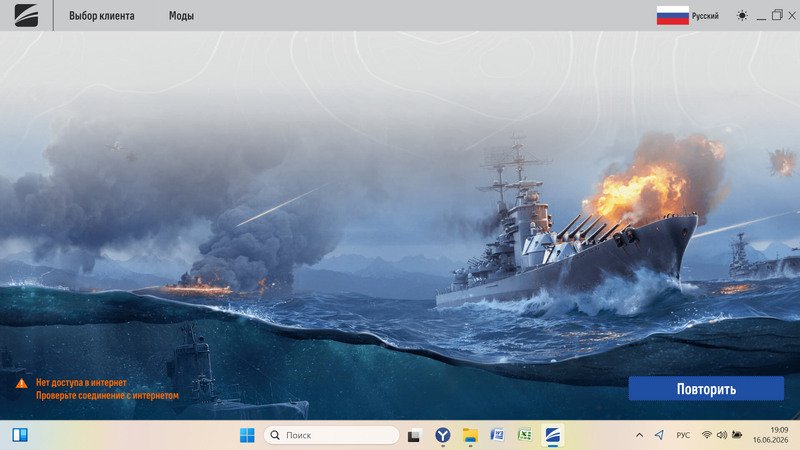Open the Выбор клиента menu
The width and height of the screenshot is (800, 450).
click(102, 16)
